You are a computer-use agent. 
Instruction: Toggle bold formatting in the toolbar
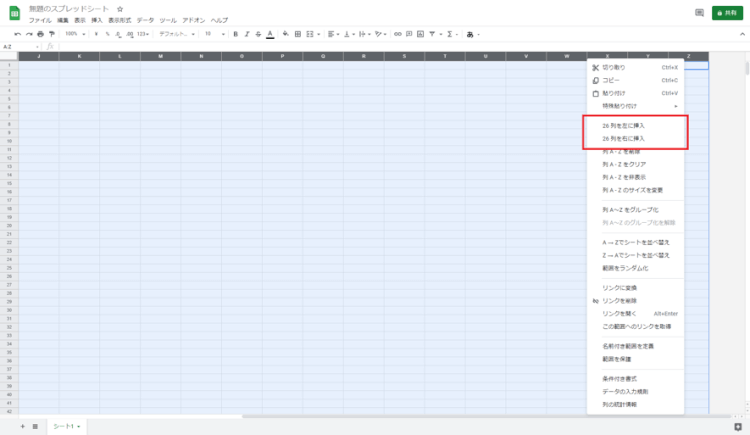click(234, 33)
